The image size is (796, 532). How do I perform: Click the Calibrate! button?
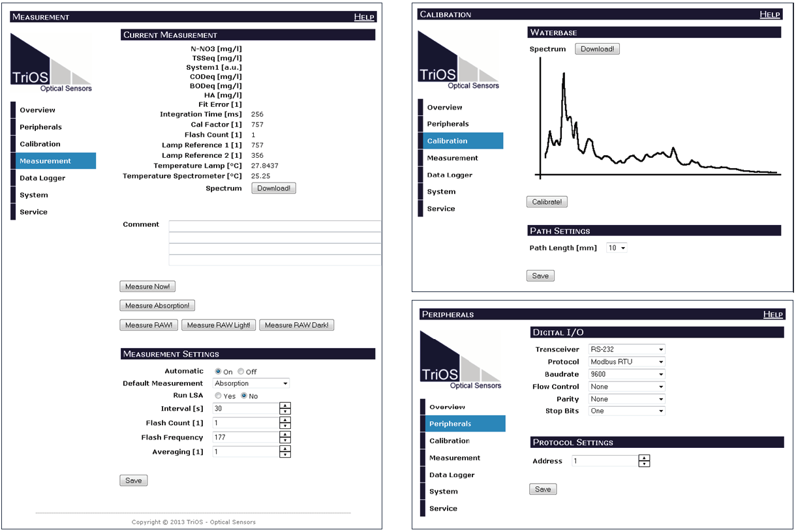pos(547,202)
